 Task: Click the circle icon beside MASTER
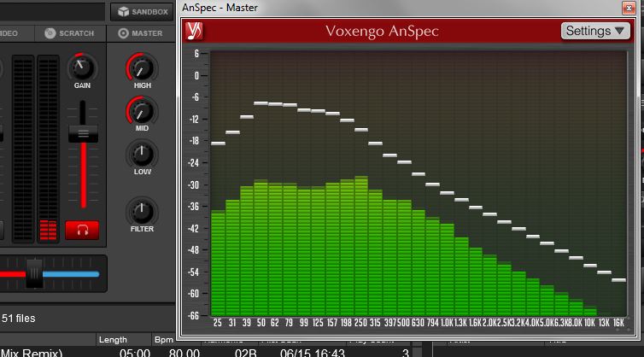[124, 33]
